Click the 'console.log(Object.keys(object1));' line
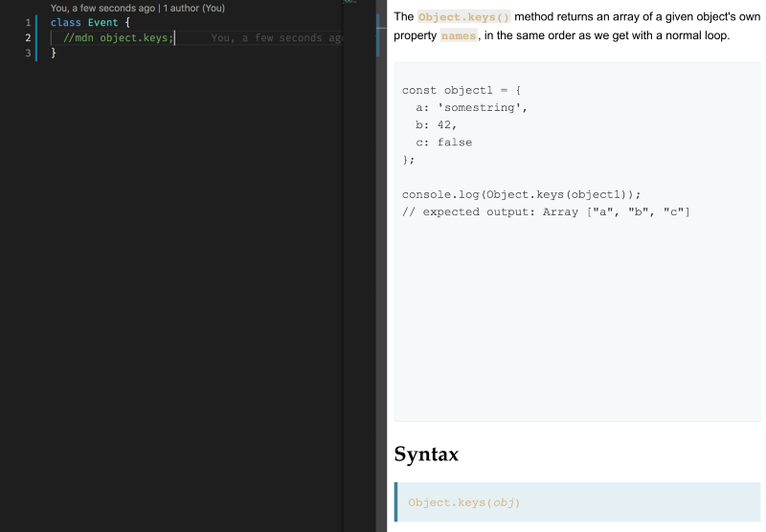Viewport: 766px width, 532px height. click(x=521, y=194)
